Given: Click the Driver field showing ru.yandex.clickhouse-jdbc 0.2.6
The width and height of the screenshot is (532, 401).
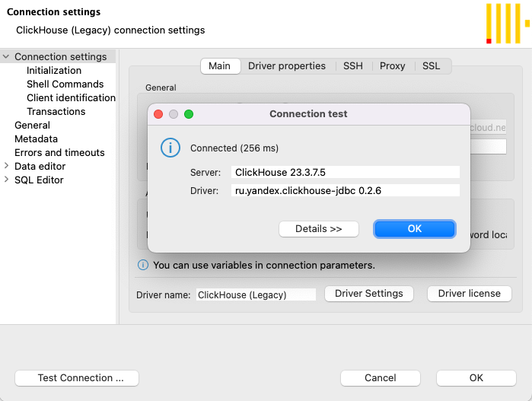Looking at the screenshot, I should point(346,190).
